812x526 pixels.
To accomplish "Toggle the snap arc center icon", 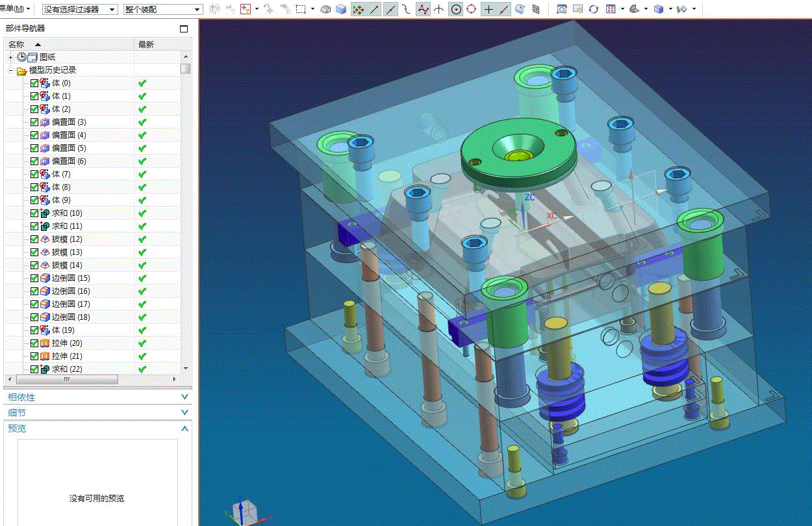I will 456,10.
